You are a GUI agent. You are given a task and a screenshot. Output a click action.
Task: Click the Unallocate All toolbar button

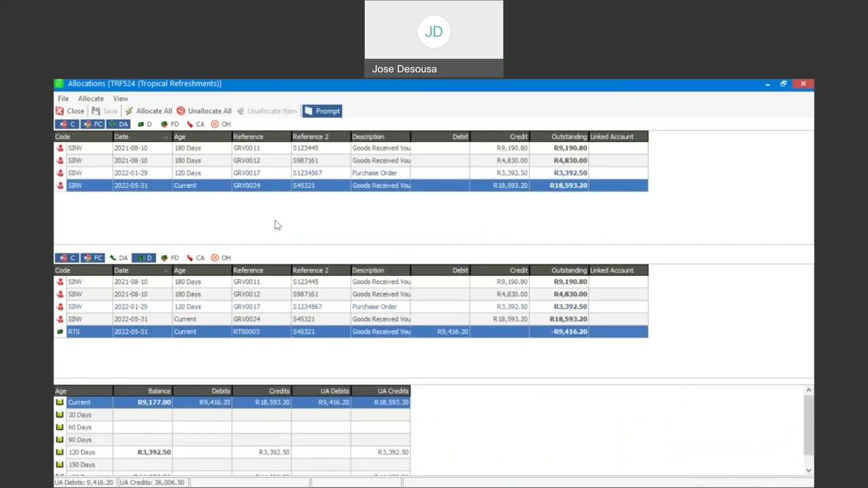[203, 111]
